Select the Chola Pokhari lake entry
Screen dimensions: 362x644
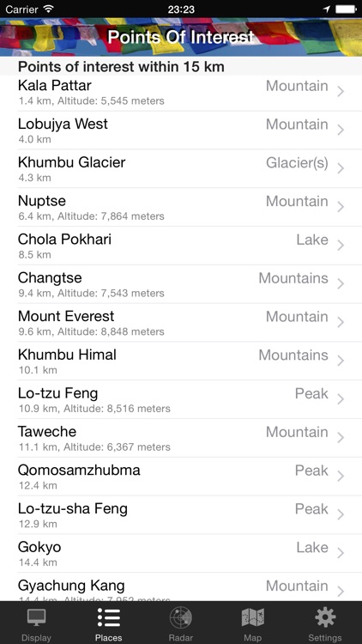pos(181,246)
